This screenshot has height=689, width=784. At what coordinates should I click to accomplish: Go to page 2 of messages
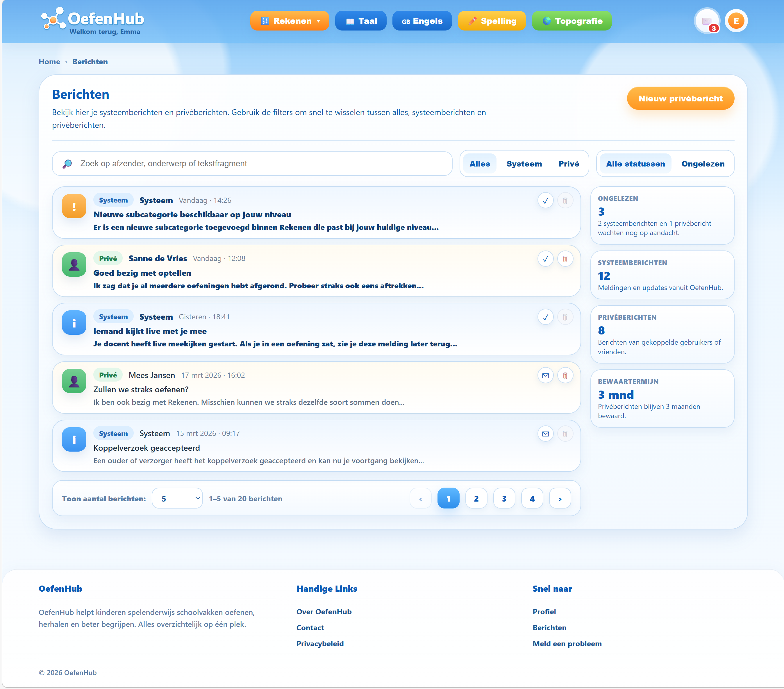pos(476,498)
